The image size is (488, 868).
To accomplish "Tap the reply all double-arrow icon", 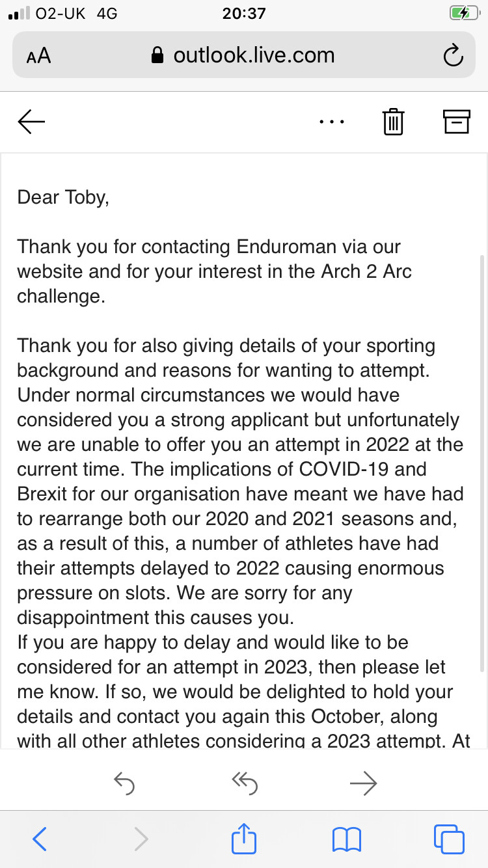I will pyautogui.click(x=244, y=783).
